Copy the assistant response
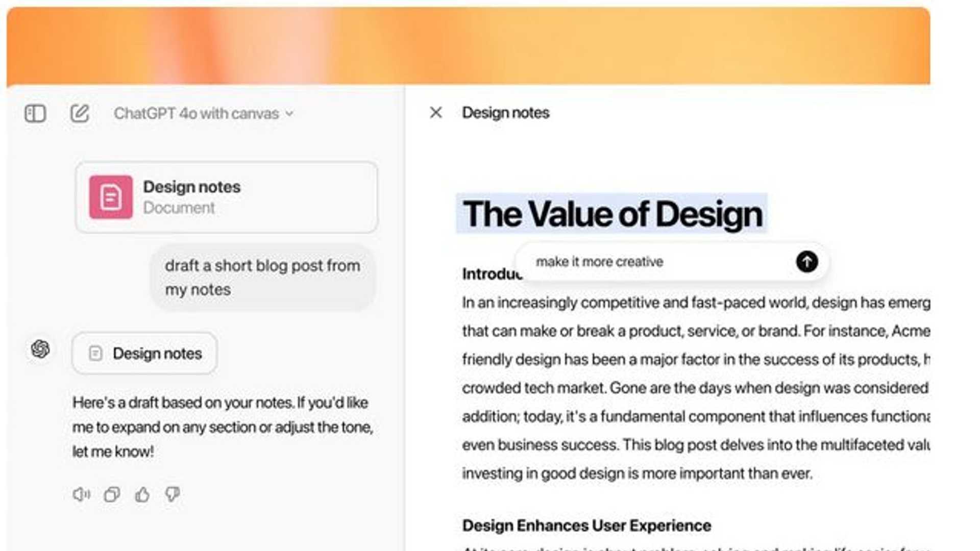 tap(112, 494)
